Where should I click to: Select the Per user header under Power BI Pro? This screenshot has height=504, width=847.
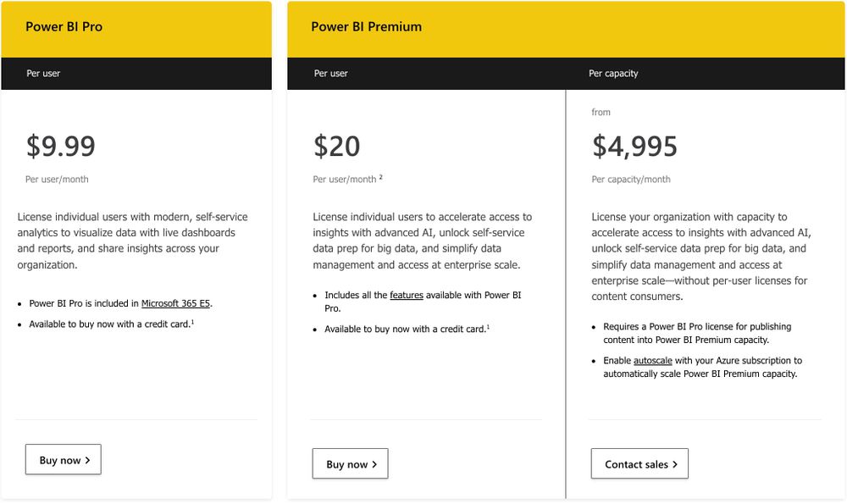pyautogui.click(x=43, y=74)
